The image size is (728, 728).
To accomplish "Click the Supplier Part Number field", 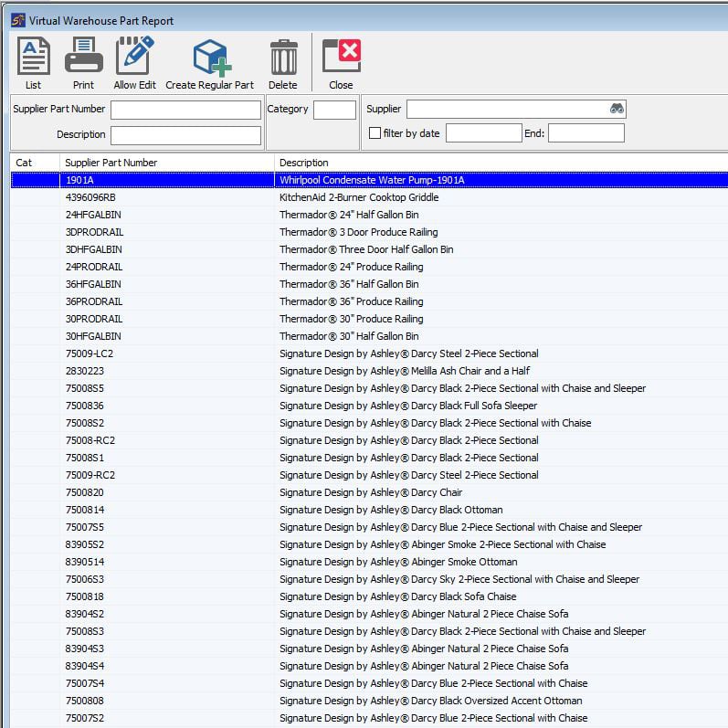I will point(185,110).
